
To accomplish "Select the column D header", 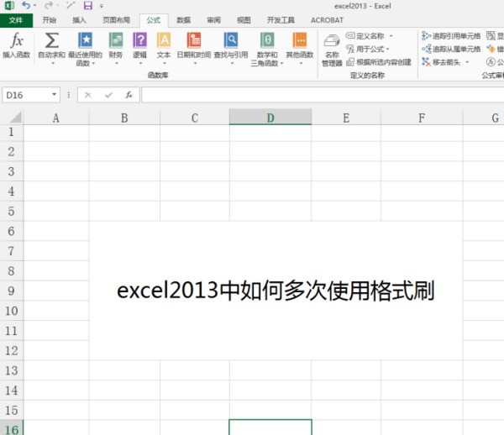I will tap(270, 118).
